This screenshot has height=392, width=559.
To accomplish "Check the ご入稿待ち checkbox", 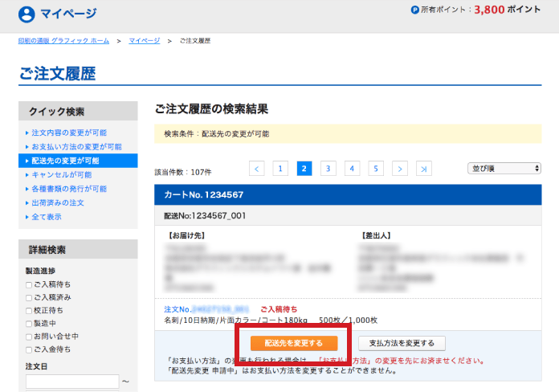I will pyautogui.click(x=29, y=284).
